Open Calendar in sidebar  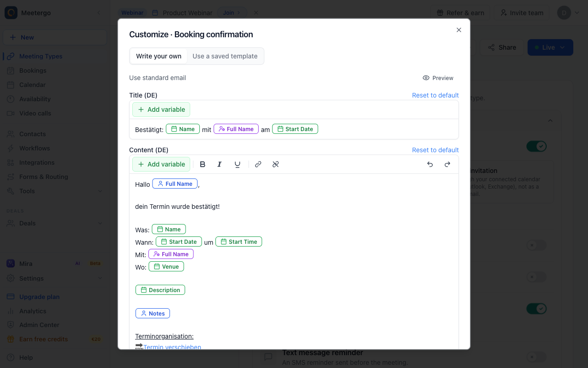pyautogui.click(x=55, y=85)
